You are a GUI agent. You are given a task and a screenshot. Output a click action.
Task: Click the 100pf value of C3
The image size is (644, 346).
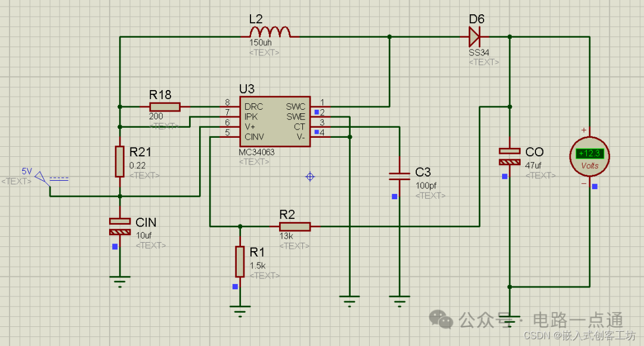click(x=426, y=186)
